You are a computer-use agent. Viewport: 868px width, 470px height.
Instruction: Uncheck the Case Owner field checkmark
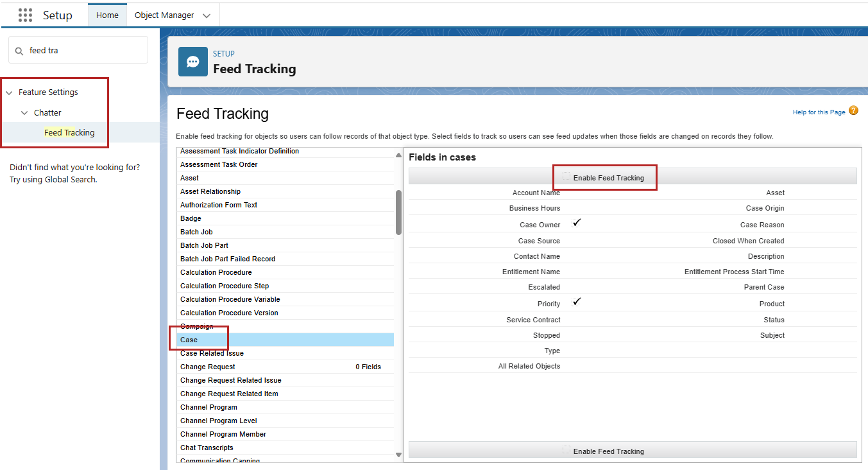[x=577, y=222]
